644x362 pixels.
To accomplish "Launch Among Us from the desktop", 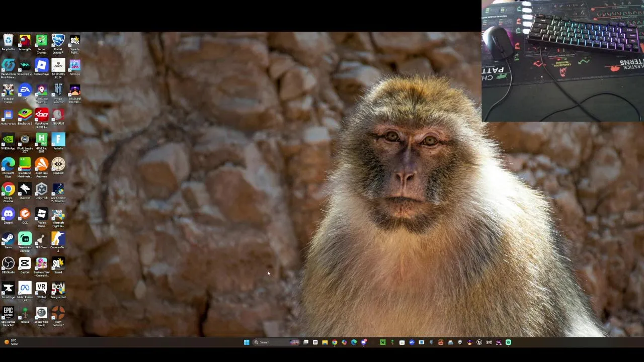I will pyautogui.click(x=25, y=43).
